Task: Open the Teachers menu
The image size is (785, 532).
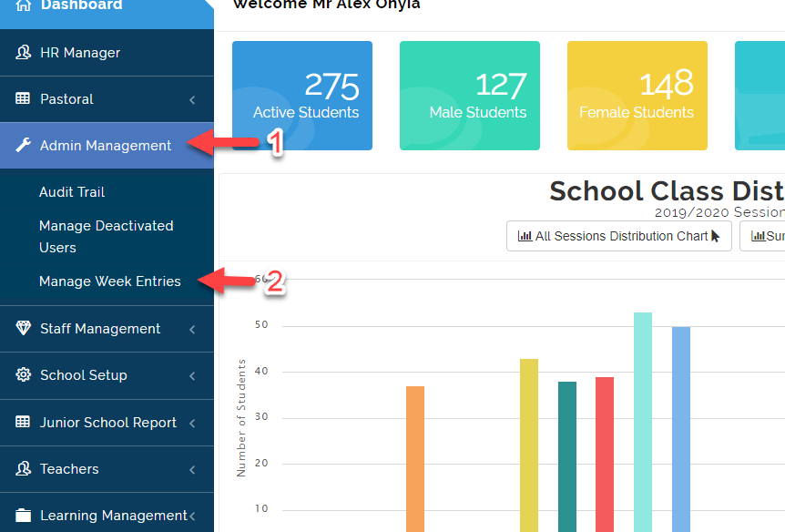Action: [107, 469]
